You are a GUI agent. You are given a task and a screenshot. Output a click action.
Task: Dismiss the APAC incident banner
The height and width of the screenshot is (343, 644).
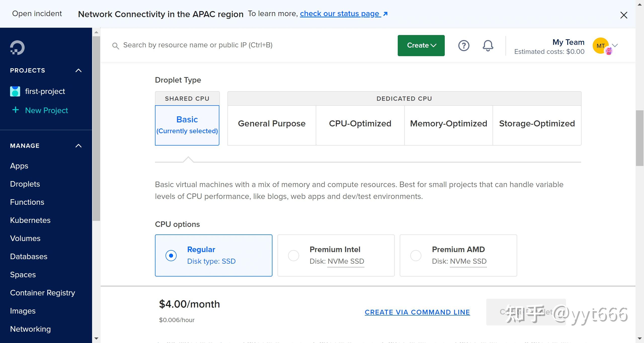point(624,15)
